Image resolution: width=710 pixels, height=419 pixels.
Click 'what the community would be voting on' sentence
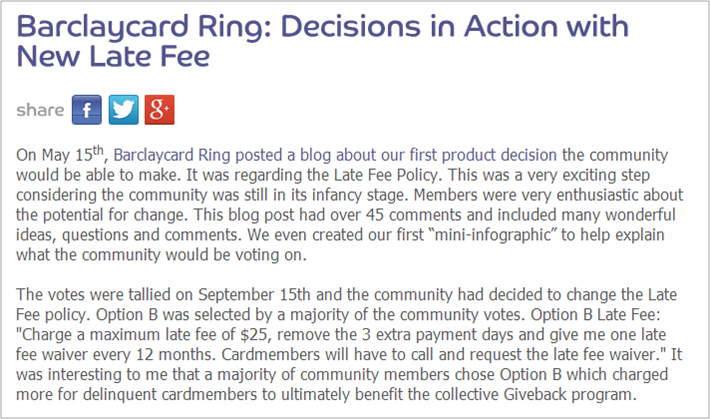(159, 255)
